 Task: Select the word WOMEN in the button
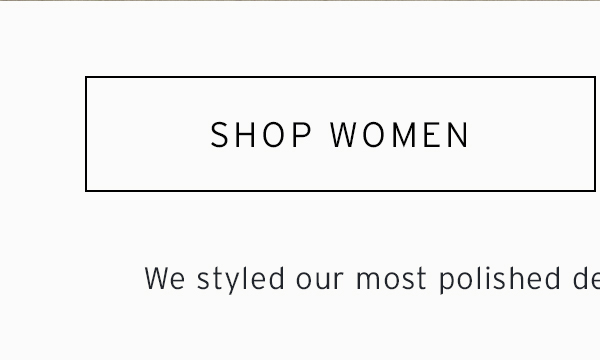pyautogui.click(x=399, y=135)
